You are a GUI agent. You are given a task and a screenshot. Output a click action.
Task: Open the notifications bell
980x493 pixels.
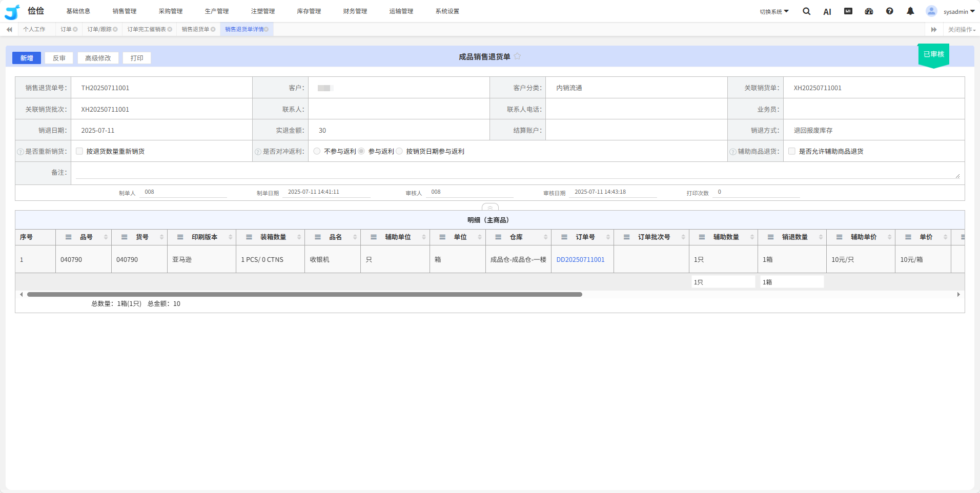(910, 11)
